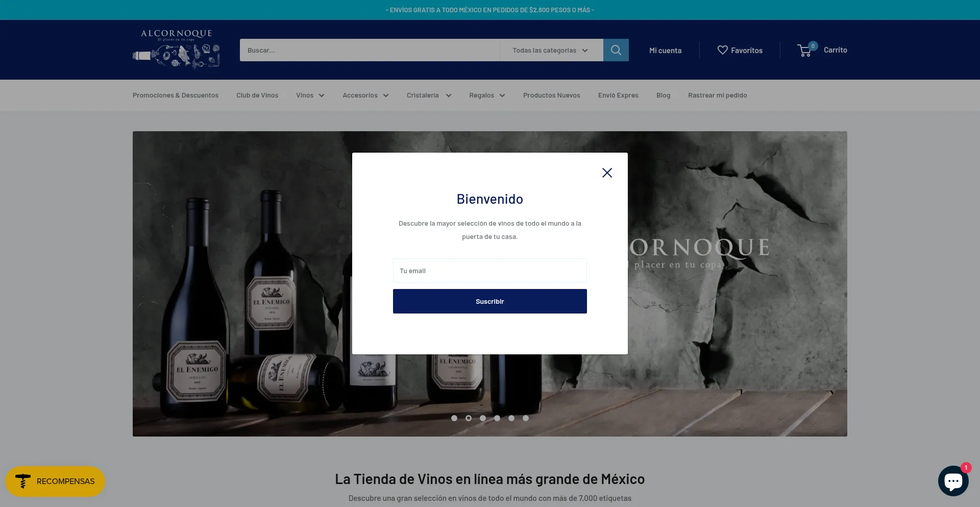Focus the Buscar search field
This screenshot has height=507, width=980.
[x=370, y=50]
